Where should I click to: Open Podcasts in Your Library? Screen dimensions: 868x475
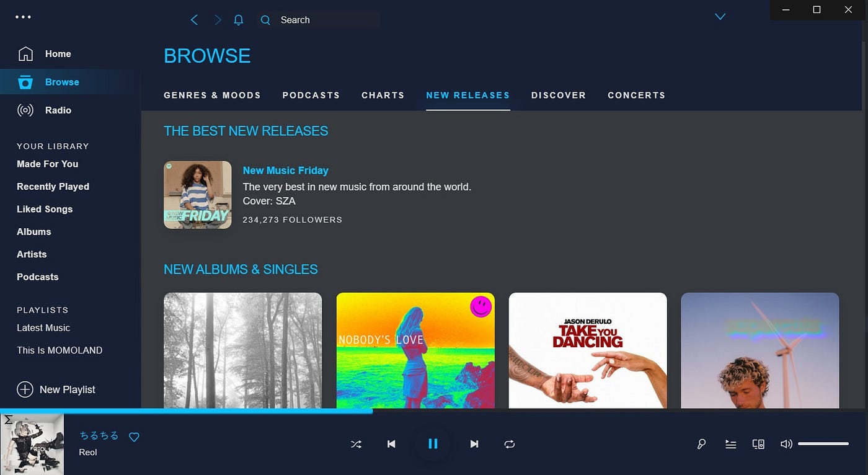(x=37, y=277)
